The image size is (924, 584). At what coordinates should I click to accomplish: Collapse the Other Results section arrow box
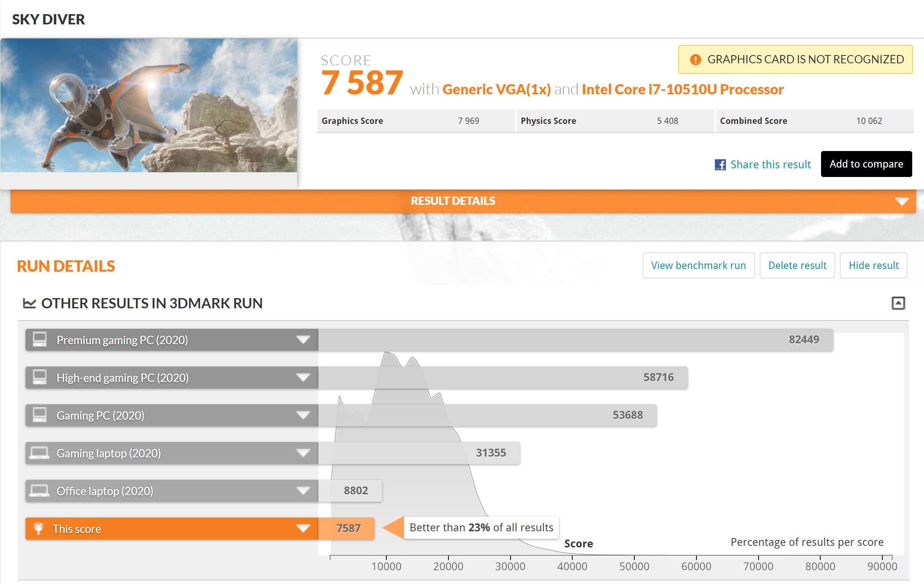(898, 303)
